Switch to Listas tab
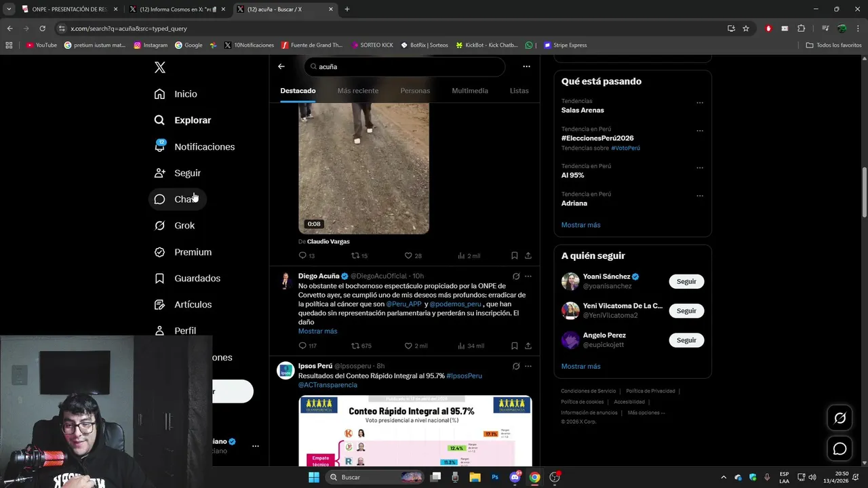868x488 pixels. coord(519,91)
